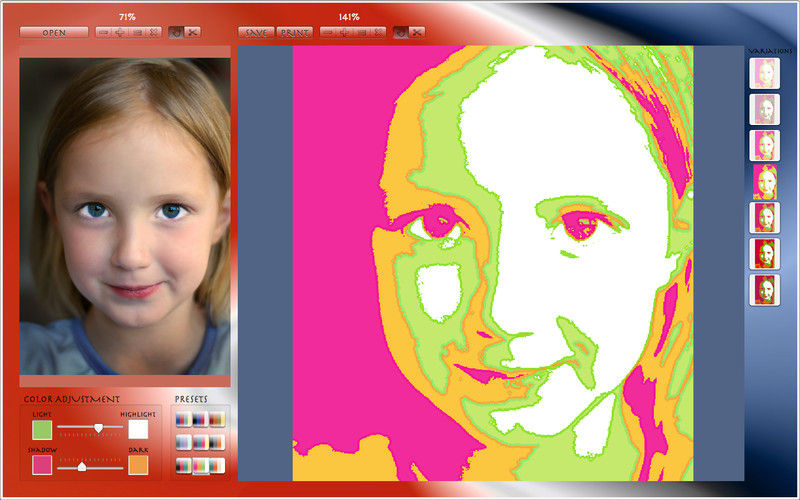This screenshot has width=800, height=500.
Task: Select the crop scissors tool for the original photo
Action: [x=192, y=32]
